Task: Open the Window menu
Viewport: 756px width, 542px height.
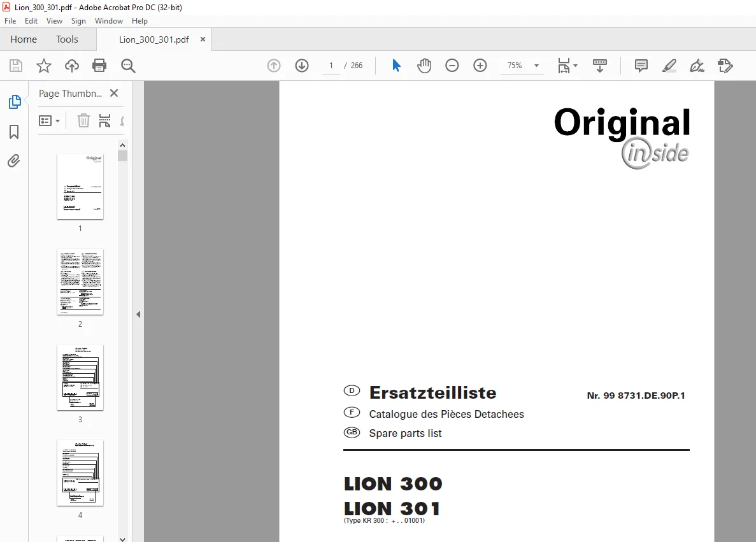Action: [x=109, y=21]
